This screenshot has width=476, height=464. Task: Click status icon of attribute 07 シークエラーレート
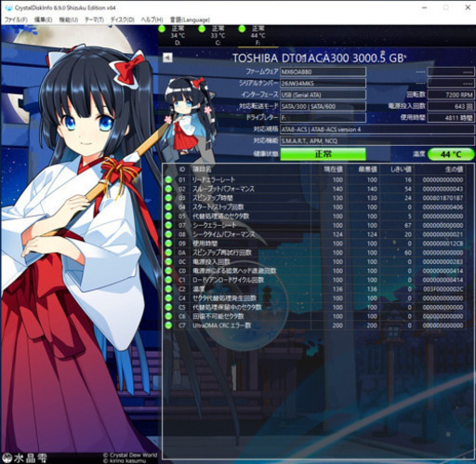(x=168, y=225)
